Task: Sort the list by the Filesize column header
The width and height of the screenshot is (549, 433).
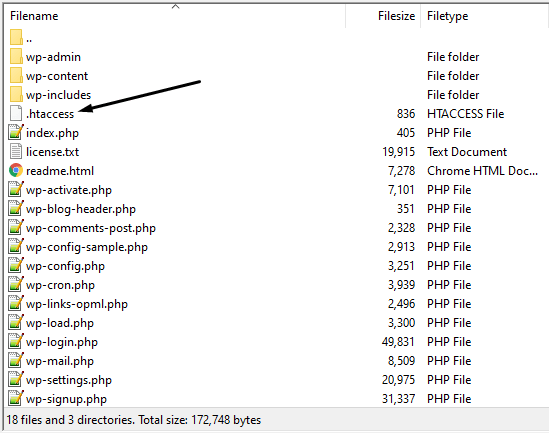Action: (396, 16)
